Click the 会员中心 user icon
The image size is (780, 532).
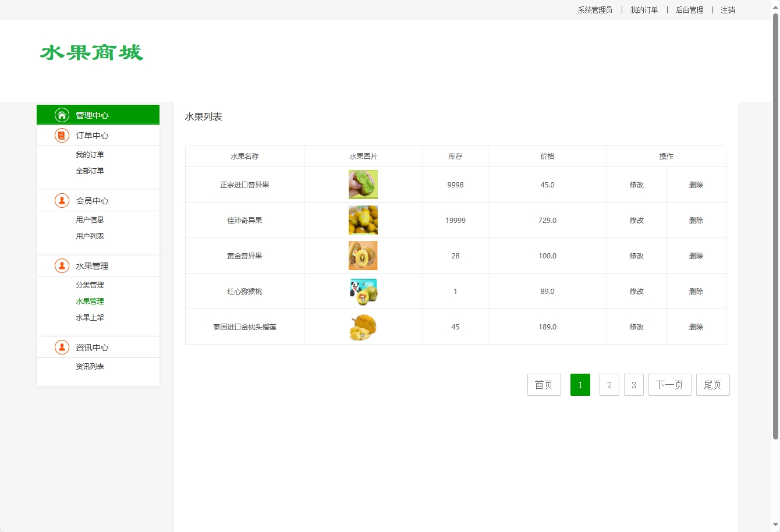pos(62,200)
